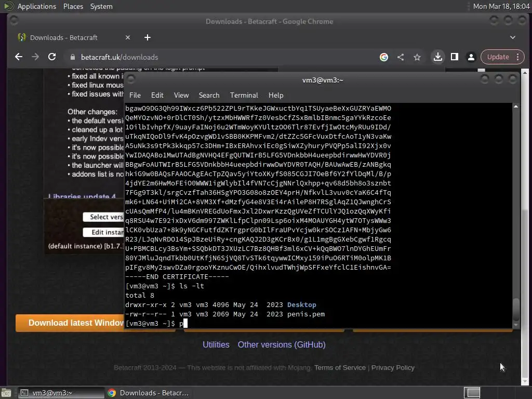Reload the Betacraft page

52,57
